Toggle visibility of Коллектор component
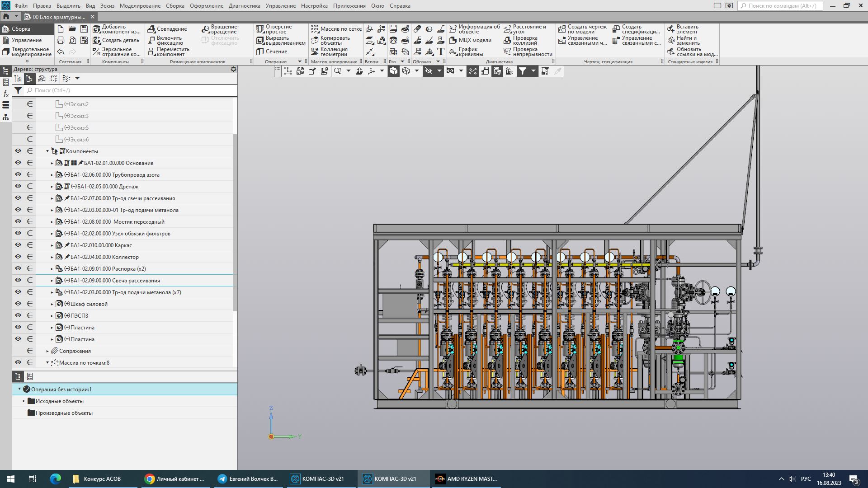The height and width of the screenshot is (488, 868). tap(18, 257)
